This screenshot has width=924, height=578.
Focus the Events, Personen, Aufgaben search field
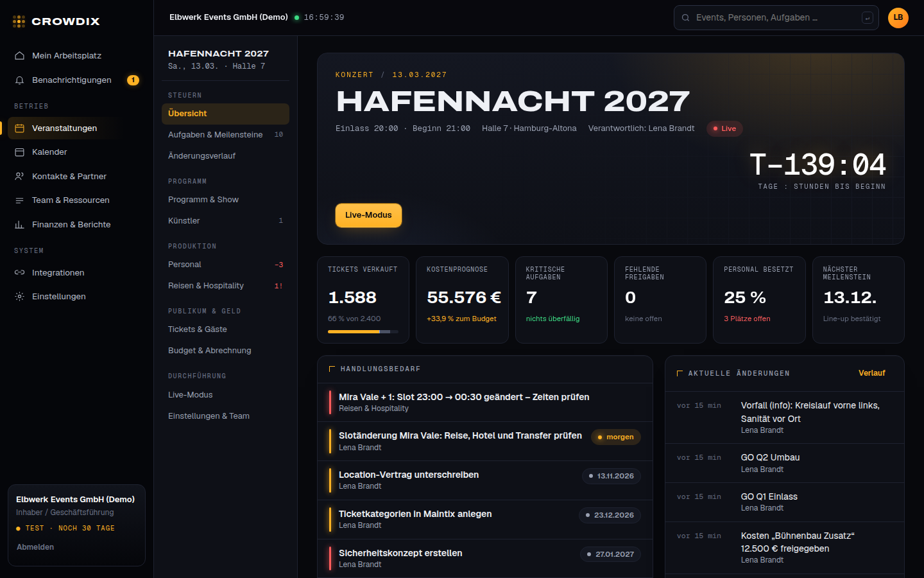pos(776,18)
